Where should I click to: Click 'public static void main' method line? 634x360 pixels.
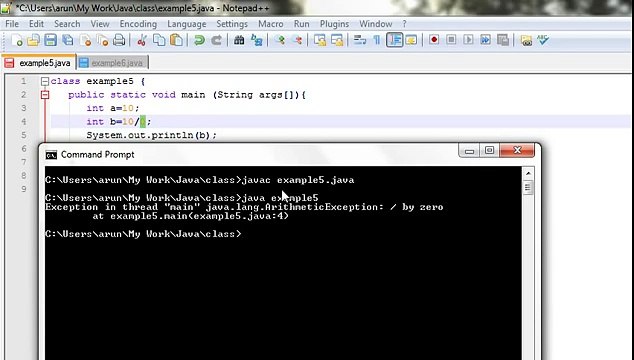[187, 95]
